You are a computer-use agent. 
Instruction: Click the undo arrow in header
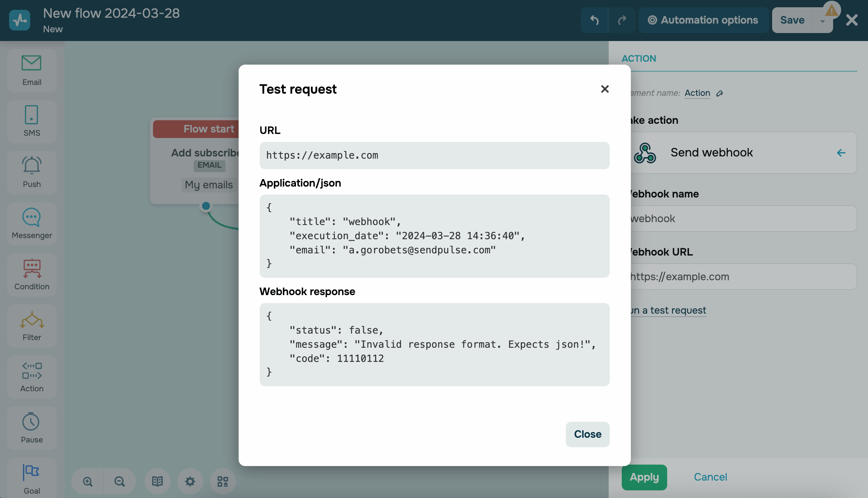[x=594, y=20]
